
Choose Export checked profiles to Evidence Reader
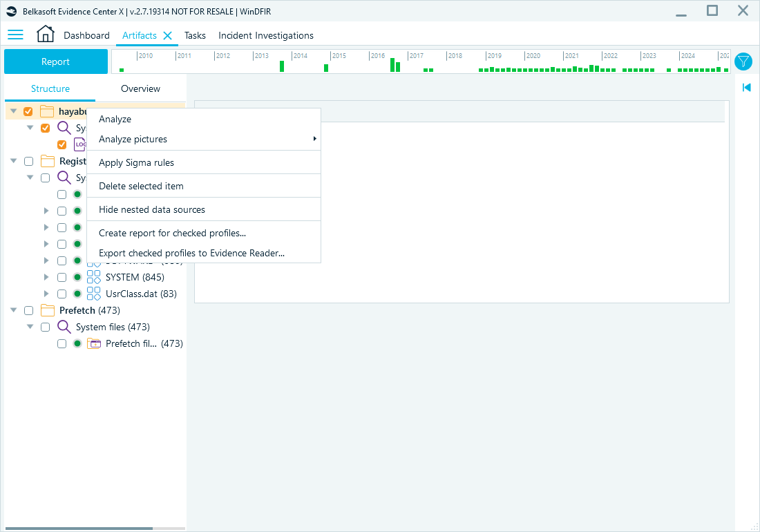(204, 253)
